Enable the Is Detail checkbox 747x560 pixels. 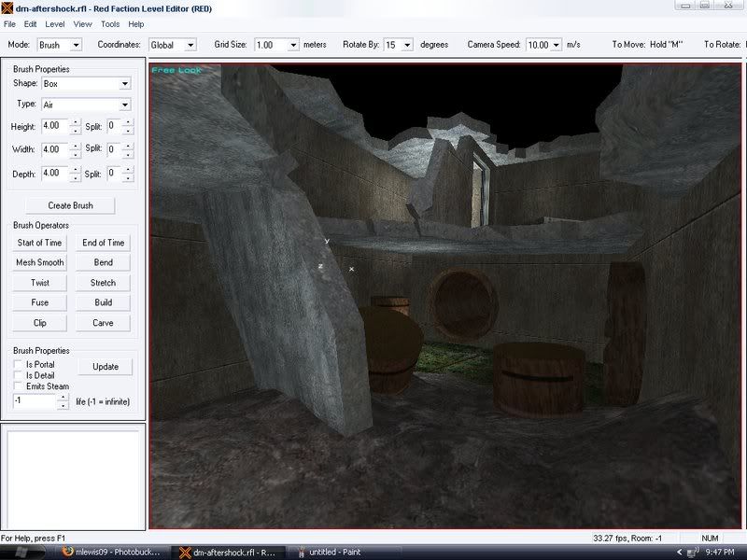click(x=18, y=375)
